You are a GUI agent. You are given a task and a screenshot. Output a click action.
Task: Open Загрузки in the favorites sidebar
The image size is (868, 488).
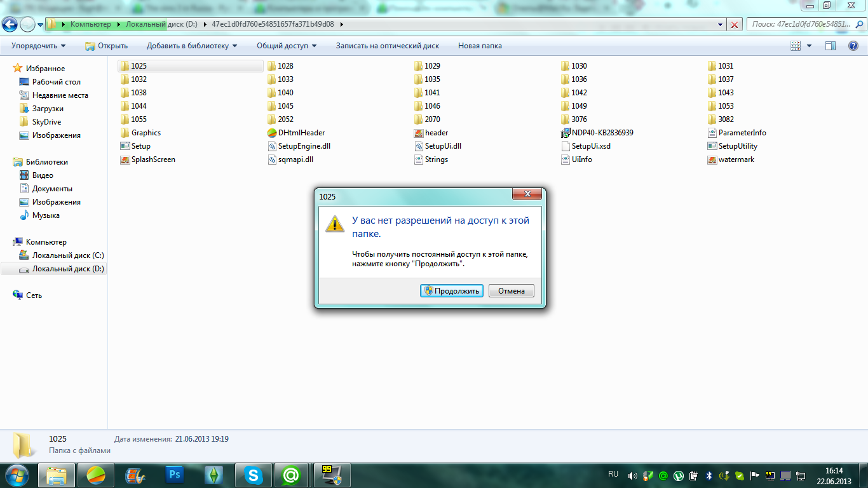click(48, 109)
